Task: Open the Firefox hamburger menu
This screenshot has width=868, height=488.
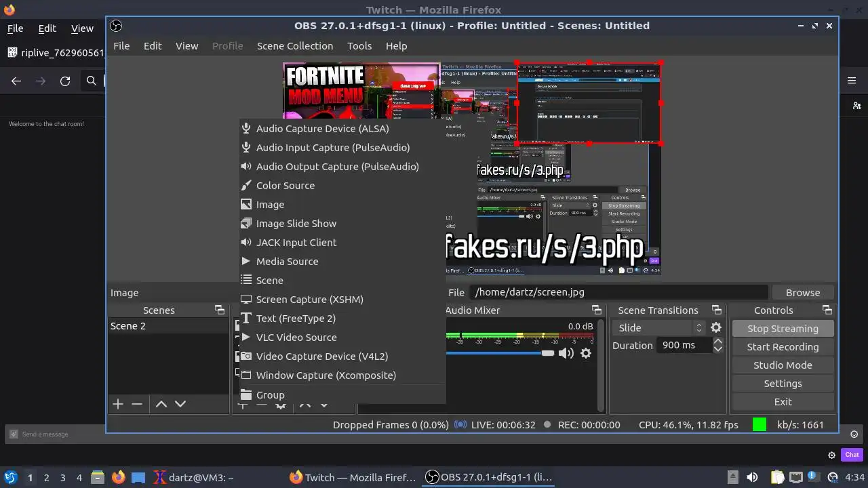Action: pyautogui.click(x=852, y=81)
